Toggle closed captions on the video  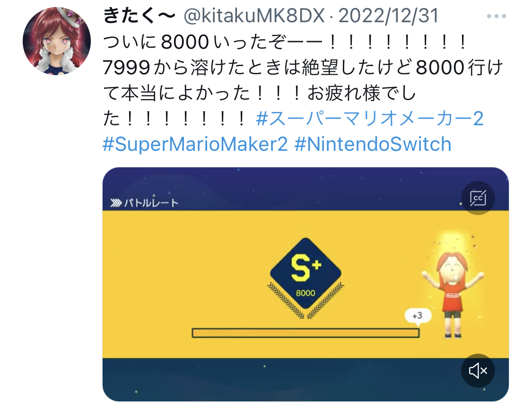(478, 198)
